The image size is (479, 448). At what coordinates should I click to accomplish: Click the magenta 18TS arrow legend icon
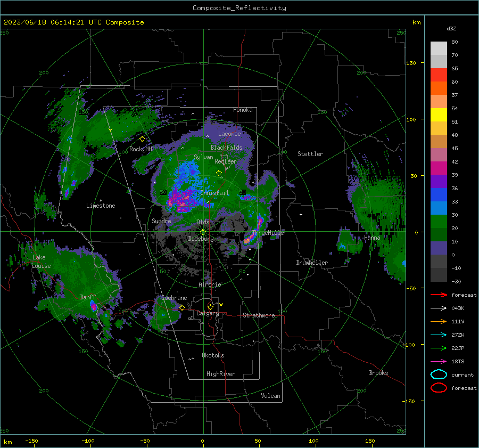pyautogui.click(x=439, y=362)
